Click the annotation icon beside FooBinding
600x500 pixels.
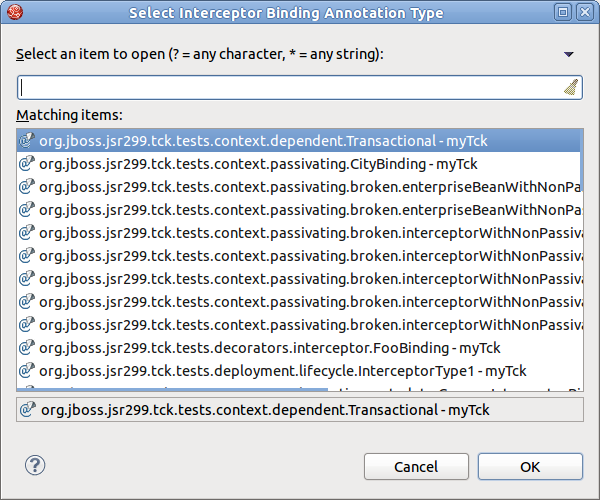tap(28, 348)
